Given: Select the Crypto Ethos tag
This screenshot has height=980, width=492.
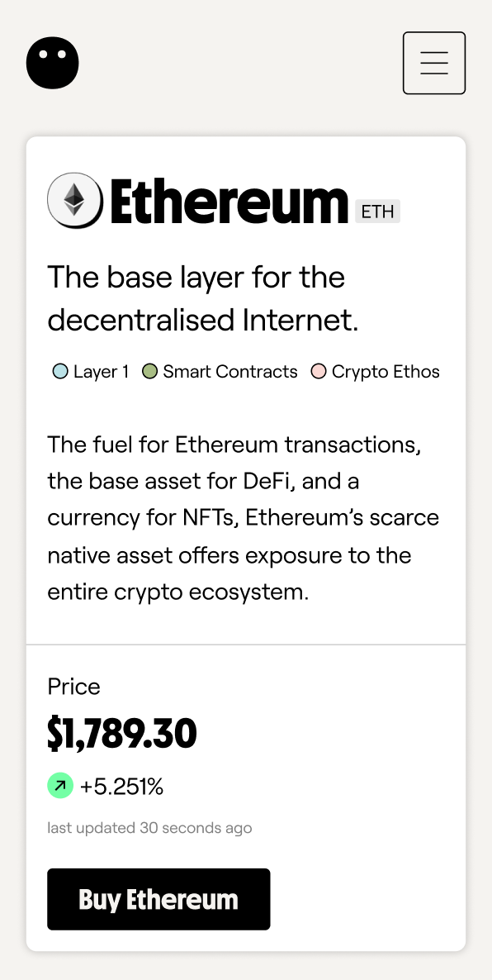Looking at the screenshot, I should (376, 371).
